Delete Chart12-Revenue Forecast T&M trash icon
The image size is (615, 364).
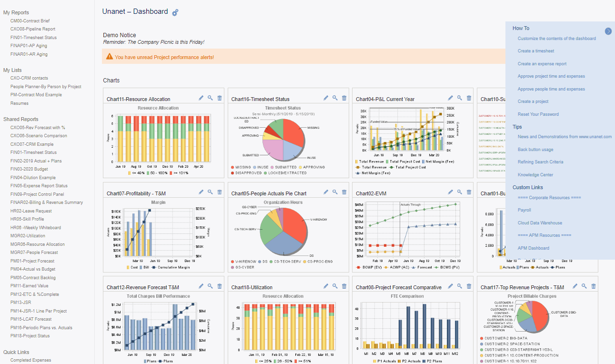[x=220, y=286]
